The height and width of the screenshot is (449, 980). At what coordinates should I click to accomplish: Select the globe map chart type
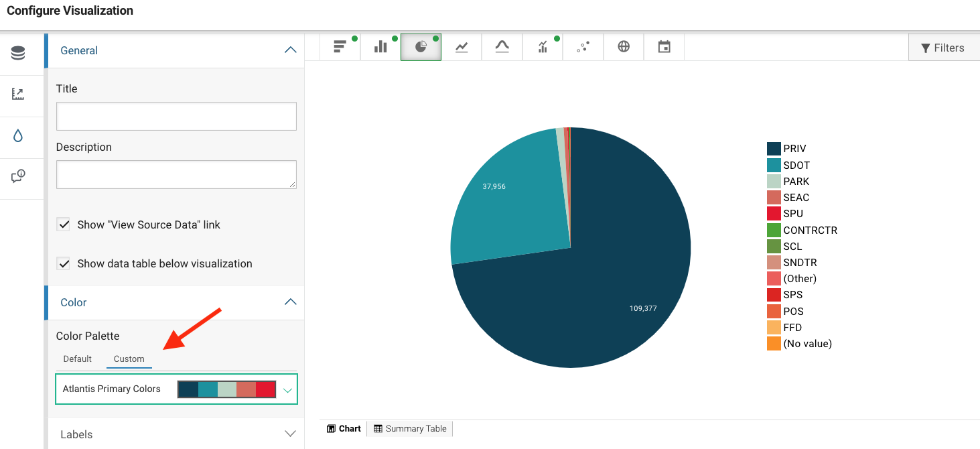624,47
